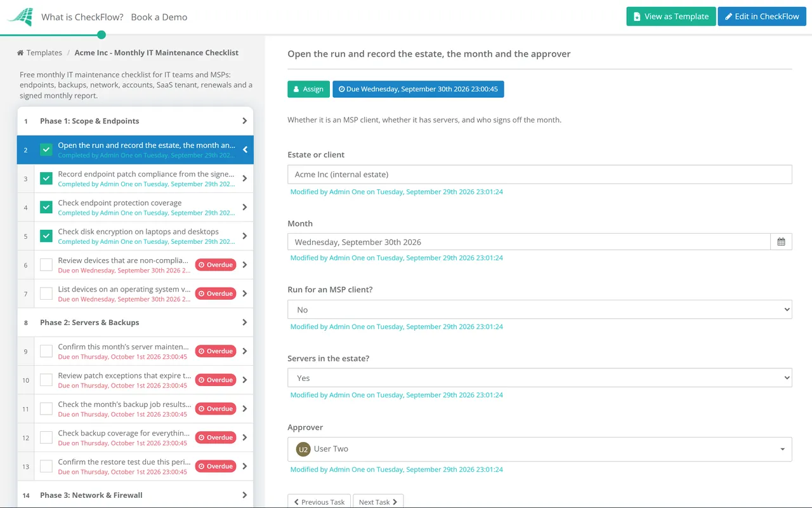Click the progress bar handle at top

click(101, 35)
